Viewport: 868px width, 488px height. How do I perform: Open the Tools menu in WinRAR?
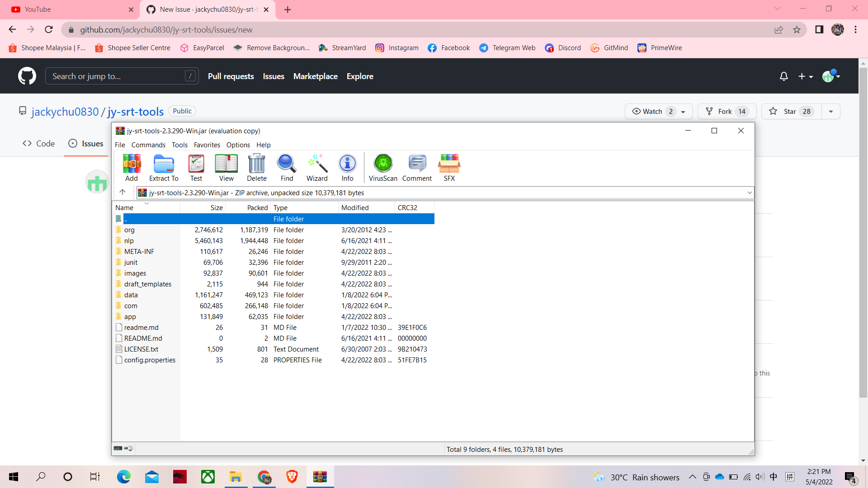tap(179, 145)
